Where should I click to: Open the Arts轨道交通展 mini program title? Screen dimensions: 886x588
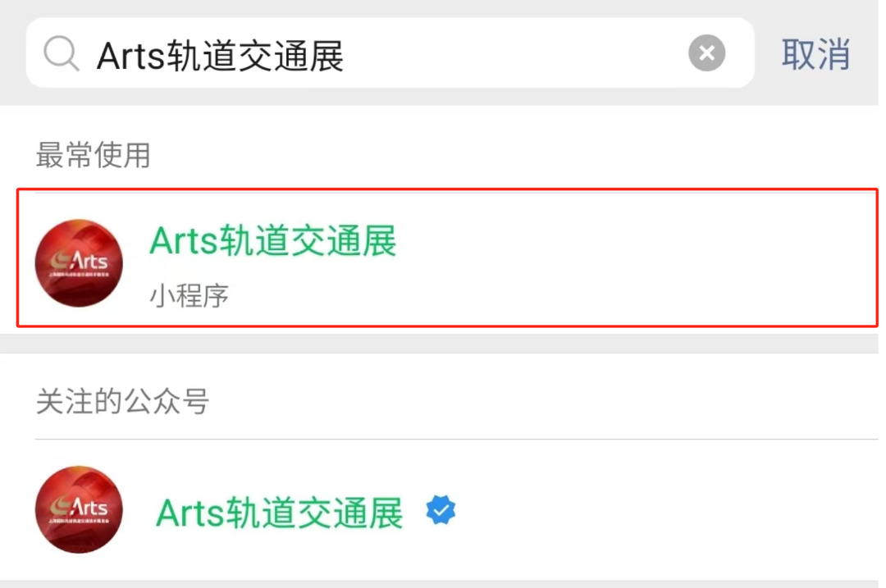point(273,240)
